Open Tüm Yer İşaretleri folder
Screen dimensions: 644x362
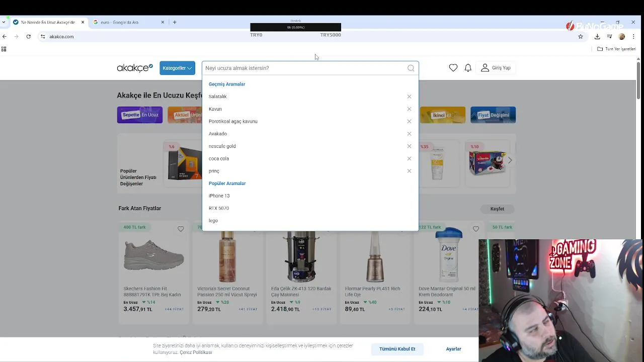(x=617, y=49)
